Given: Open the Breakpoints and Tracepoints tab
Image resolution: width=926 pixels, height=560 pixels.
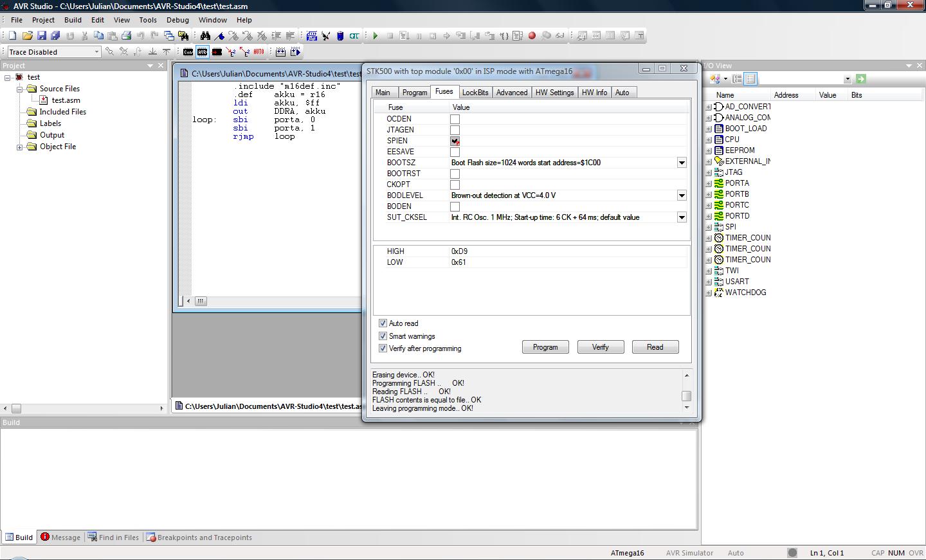Looking at the screenshot, I should [199, 537].
